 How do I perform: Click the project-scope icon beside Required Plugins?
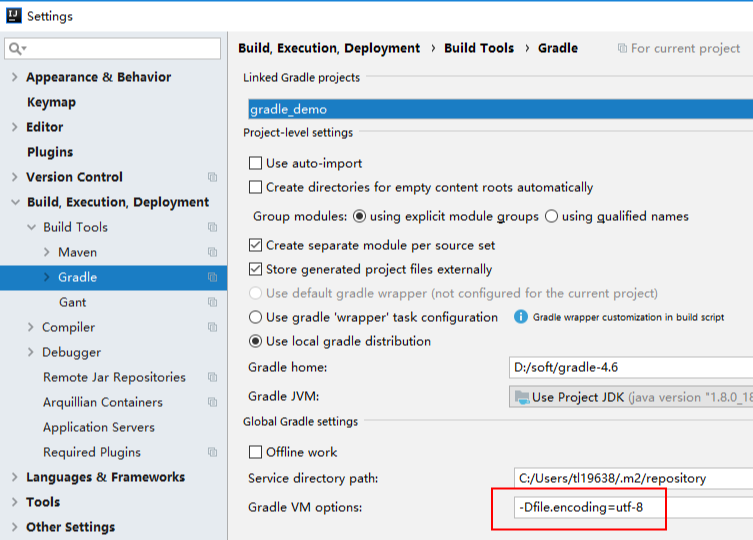coord(212,452)
